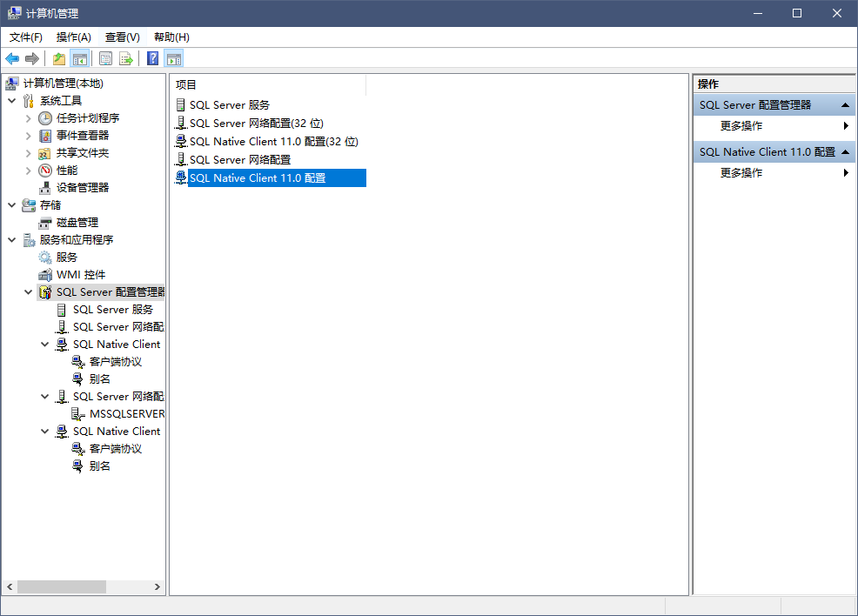Select 客户端协议 under first SQL Native Client
This screenshot has height=616, width=858.
(x=116, y=362)
